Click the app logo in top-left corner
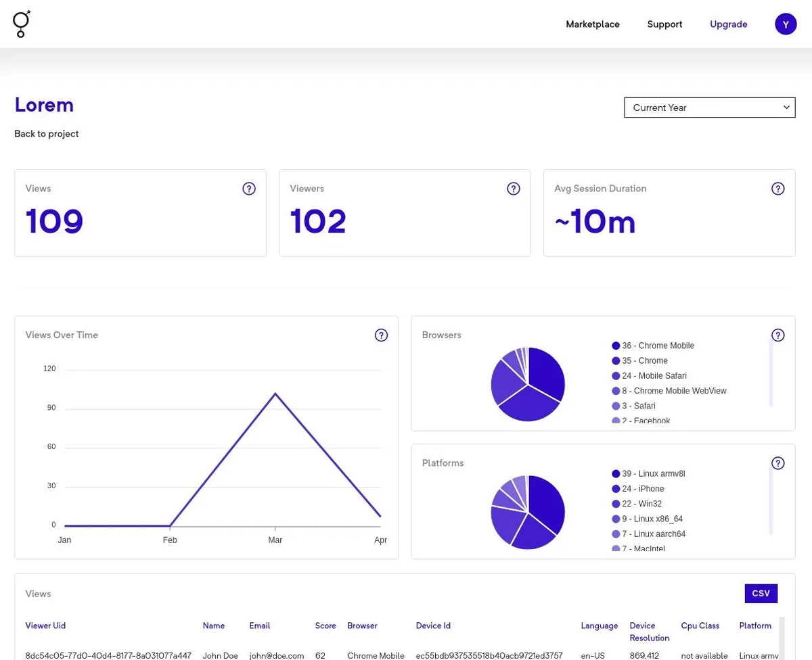 pos(22,24)
